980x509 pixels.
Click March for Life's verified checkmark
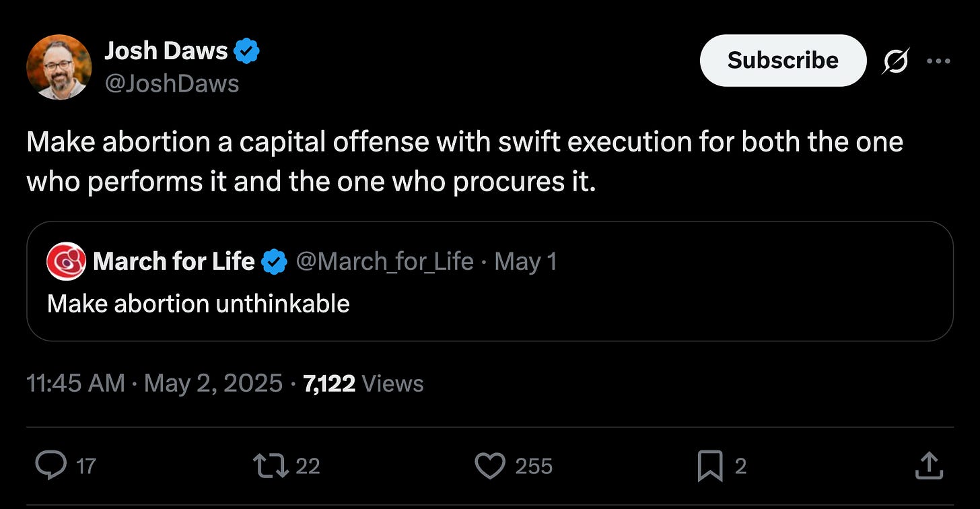coord(275,262)
